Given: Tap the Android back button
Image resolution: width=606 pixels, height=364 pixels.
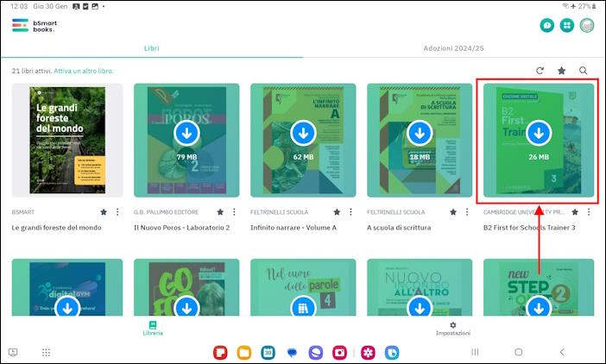Looking at the screenshot, I should 562,352.
